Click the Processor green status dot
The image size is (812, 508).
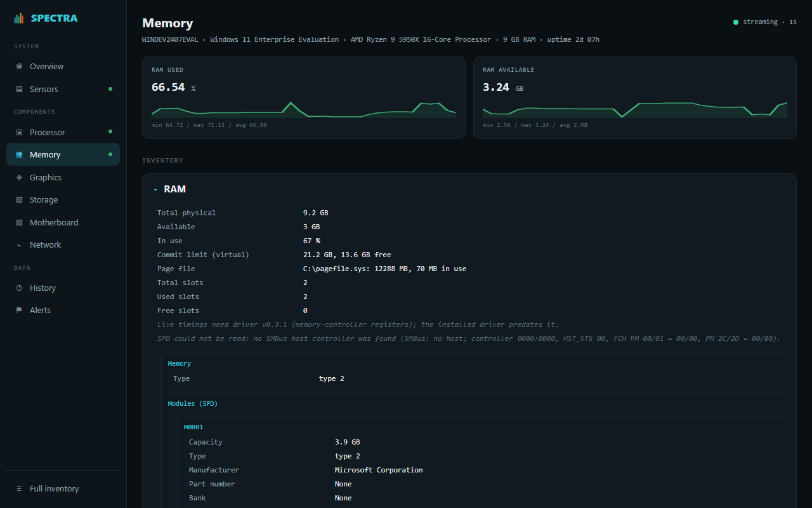[110, 132]
